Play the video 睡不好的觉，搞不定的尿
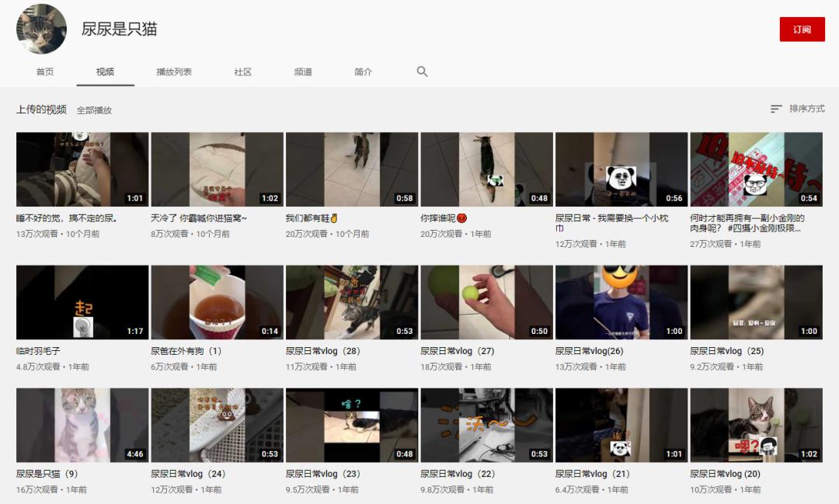Viewport: 839px width, 504px height. pyautogui.click(x=81, y=169)
